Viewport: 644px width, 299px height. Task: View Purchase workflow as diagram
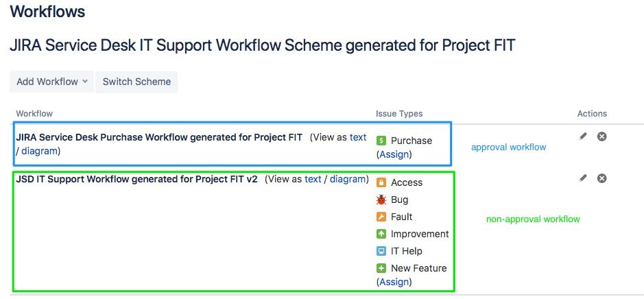point(39,151)
